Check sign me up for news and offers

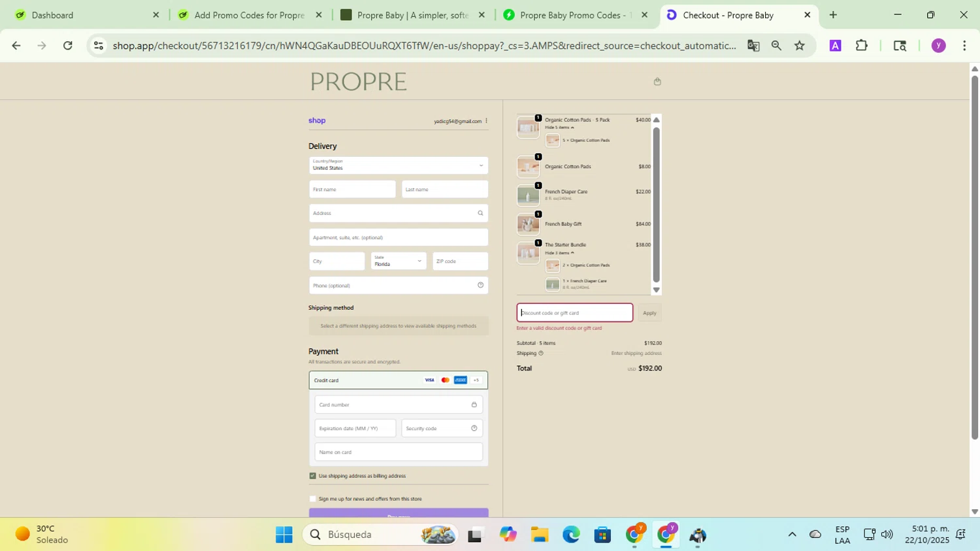(312, 499)
